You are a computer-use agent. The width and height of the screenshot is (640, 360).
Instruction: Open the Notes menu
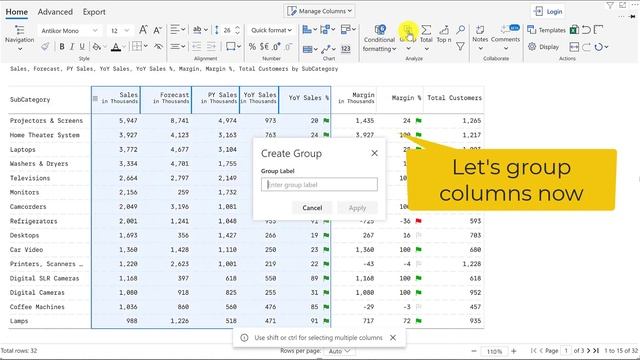[x=480, y=38]
